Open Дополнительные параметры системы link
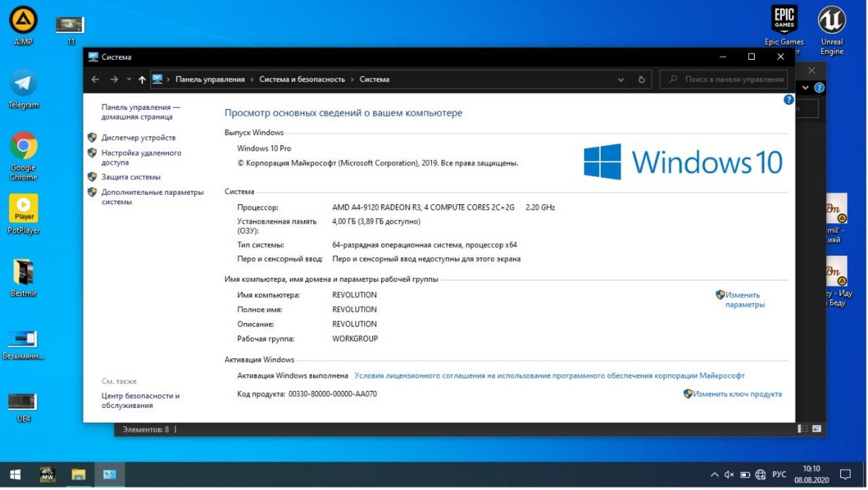Screen dimensions: 868x490 [x=153, y=197]
